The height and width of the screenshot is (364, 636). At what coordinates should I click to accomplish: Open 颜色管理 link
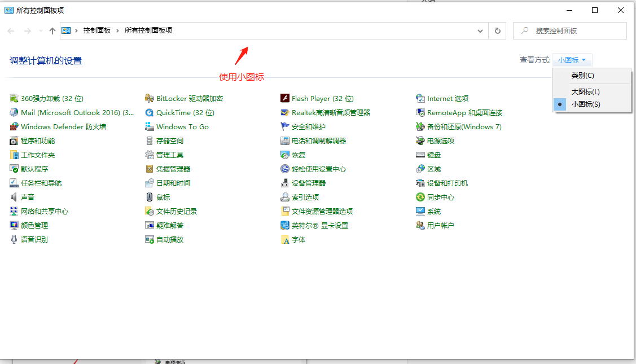coord(34,225)
